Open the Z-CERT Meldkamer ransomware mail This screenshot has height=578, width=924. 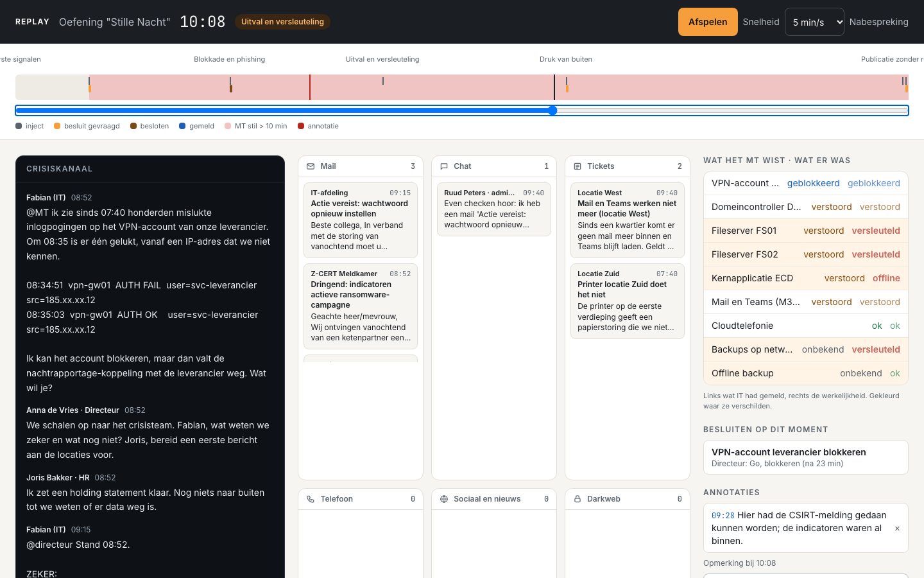[361, 306]
